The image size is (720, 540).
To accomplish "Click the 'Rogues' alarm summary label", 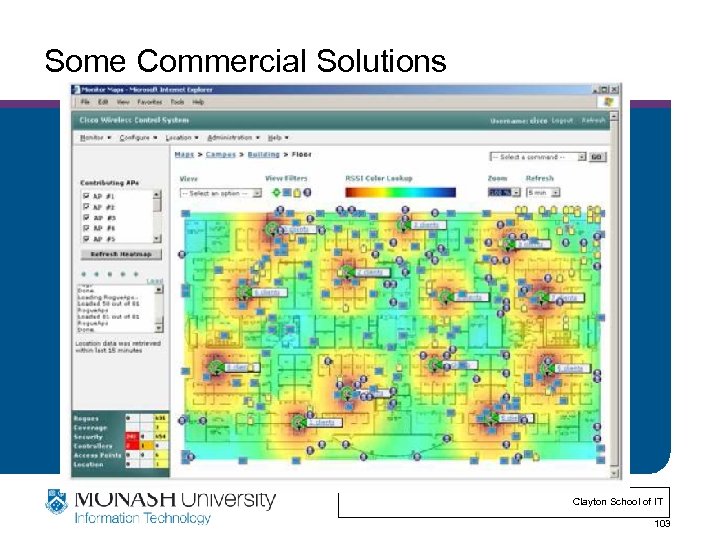I will coord(86,419).
